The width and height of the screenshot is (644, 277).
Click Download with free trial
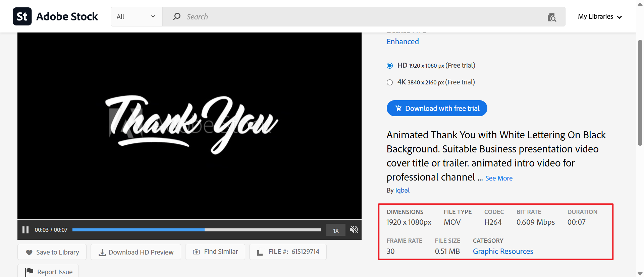coord(437,108)
